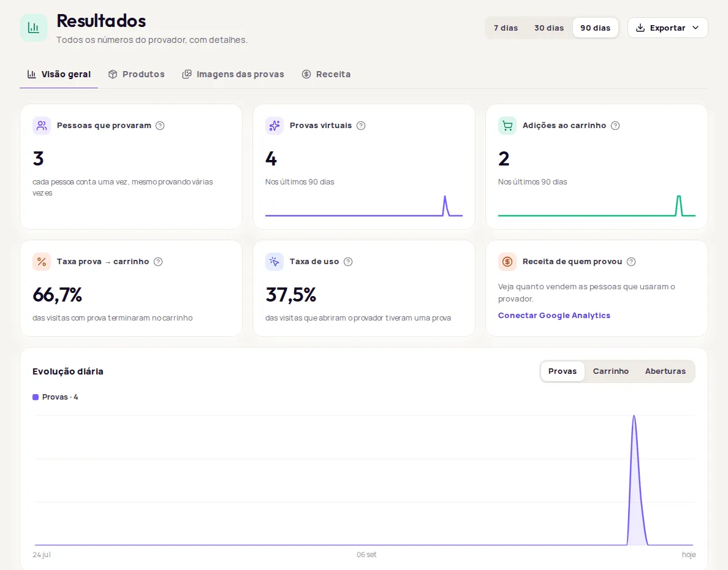Open help tooltip for Provas virtuais
The width and height of the screenshot is (728, 570).
pos(361,126)
